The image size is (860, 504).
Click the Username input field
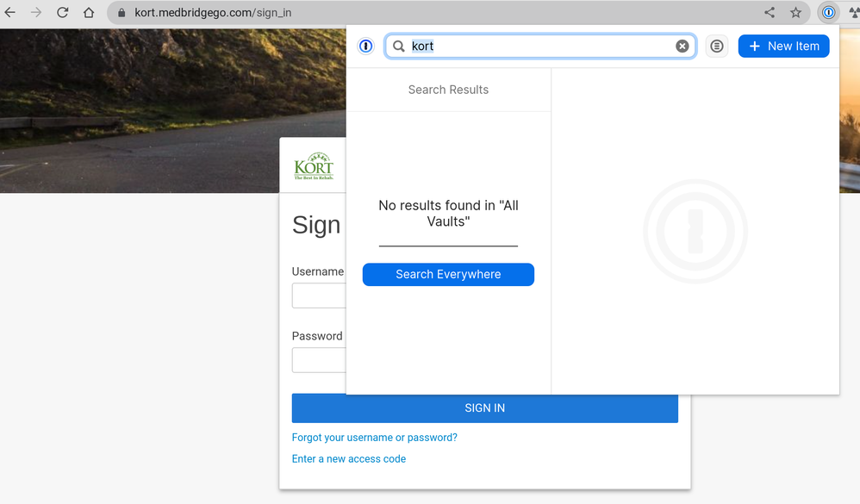[319, 296]
